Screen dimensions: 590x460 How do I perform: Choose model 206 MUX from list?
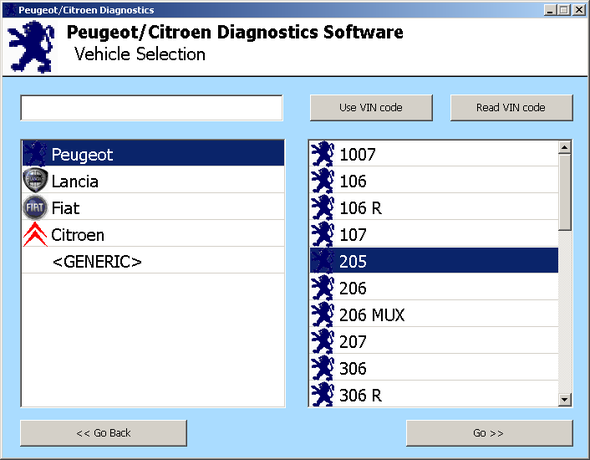click(x=434, y=314)
